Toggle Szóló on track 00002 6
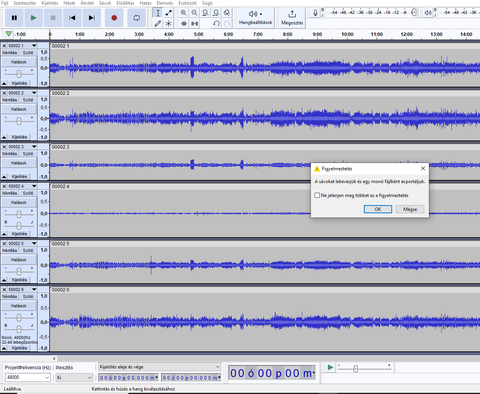Image resolution: width=480 pixels, height=394 pixels. click(28, 296)
